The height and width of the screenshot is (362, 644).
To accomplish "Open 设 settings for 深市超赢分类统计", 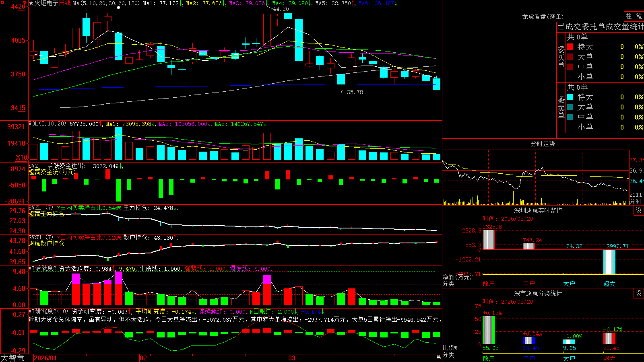I will point(639,293).
